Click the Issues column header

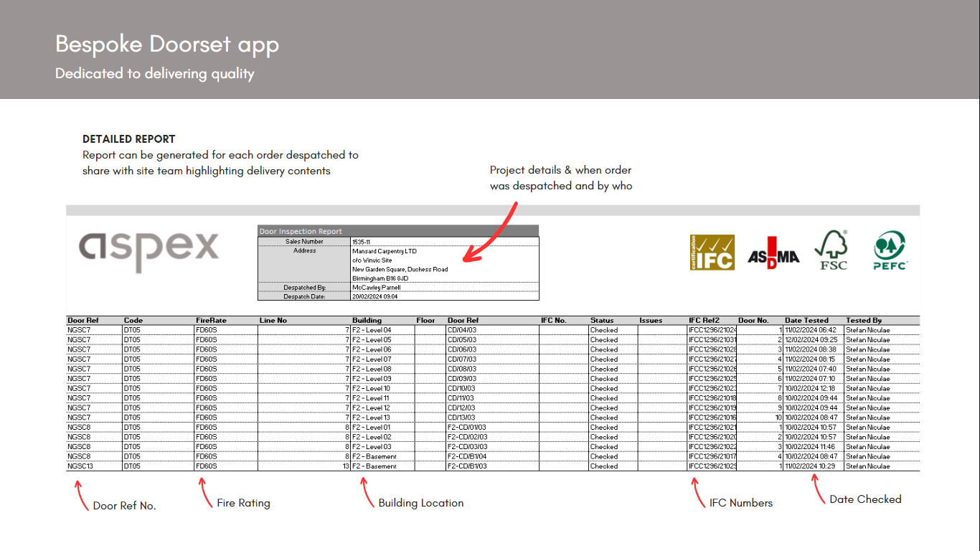[x=651, y=321]
